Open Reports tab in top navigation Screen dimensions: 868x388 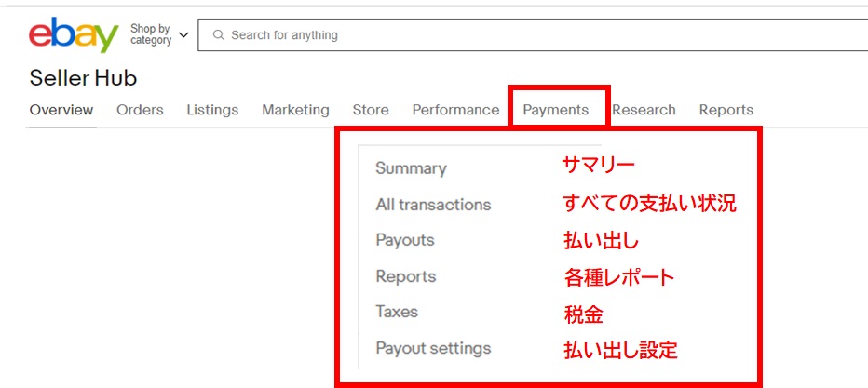tap(726, 110)
